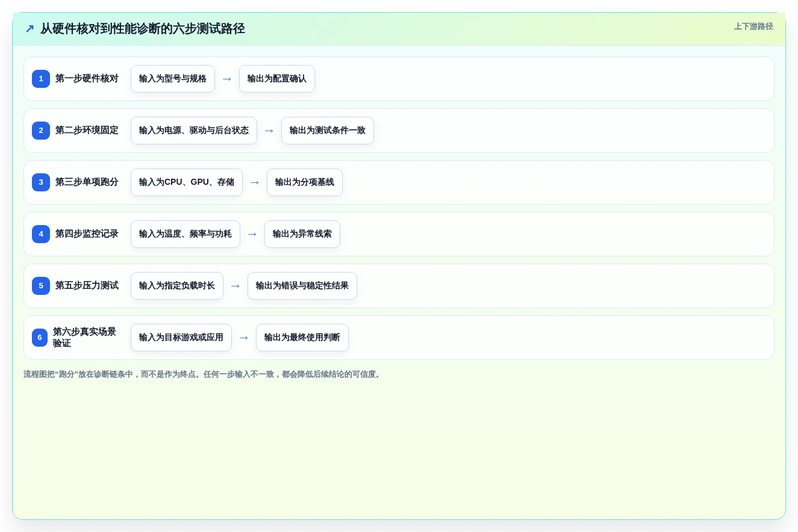
Task: Click the 第一步硬件核对 step label
Action: tap(87, 79)
